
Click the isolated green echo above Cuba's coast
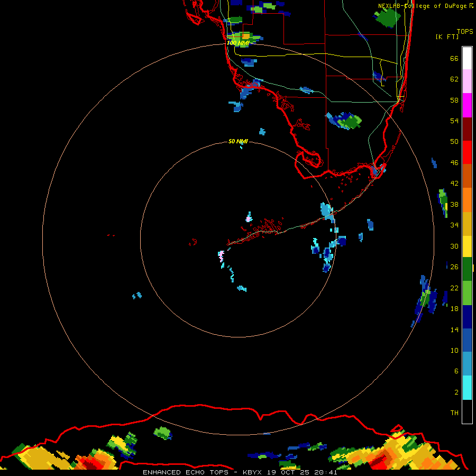[163, 433]
